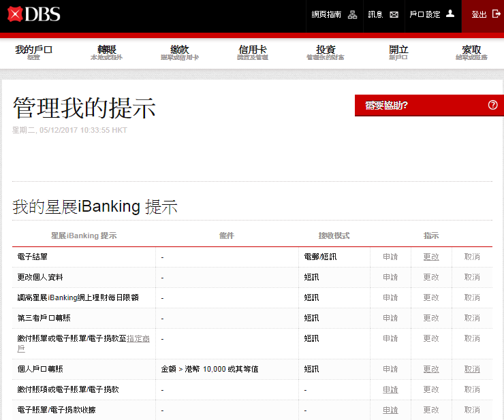Viewport: 504px width, 420px height.
Task: Click 申請 for 電子賬單/電子捐款收據 row
Action: coord(390,410)
